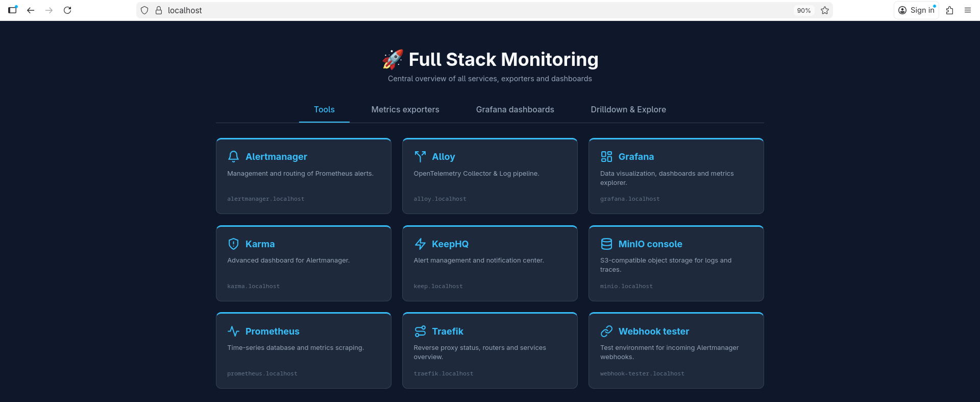Click Webhook tester's 'Test environment' description
The width and height of the screenshot is (980, 402).
click(669, 352)
